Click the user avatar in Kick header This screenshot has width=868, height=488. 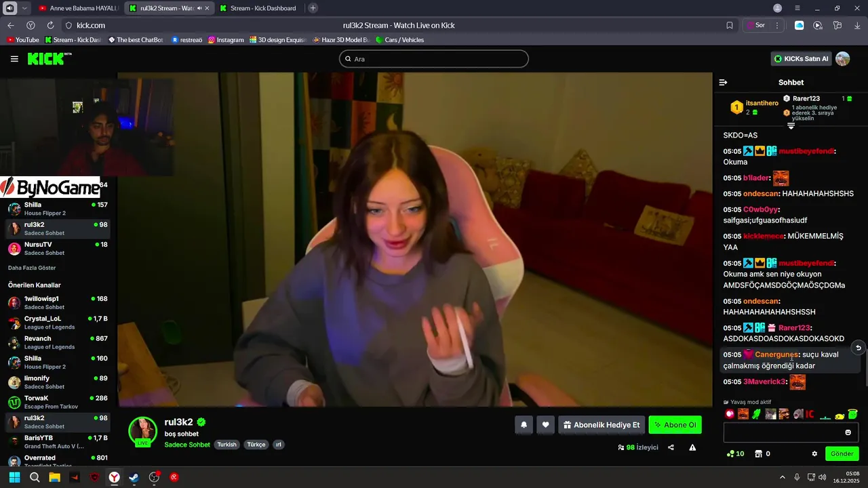[842, 59]
